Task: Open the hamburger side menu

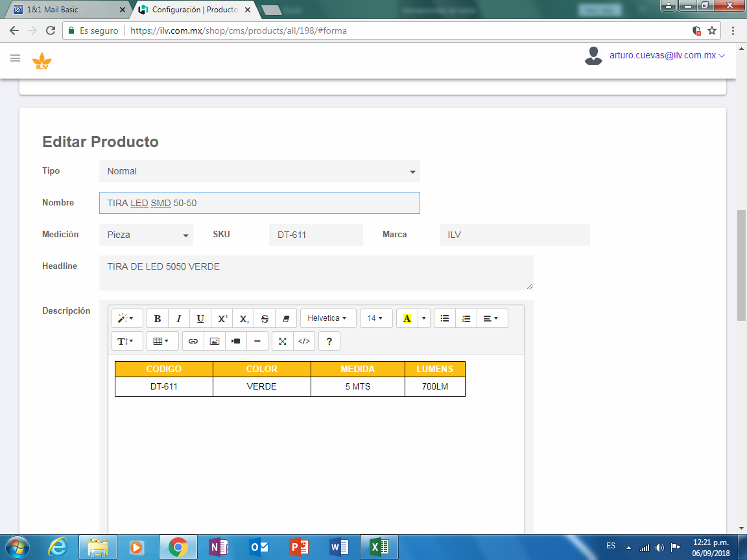Action: (16, 58)
